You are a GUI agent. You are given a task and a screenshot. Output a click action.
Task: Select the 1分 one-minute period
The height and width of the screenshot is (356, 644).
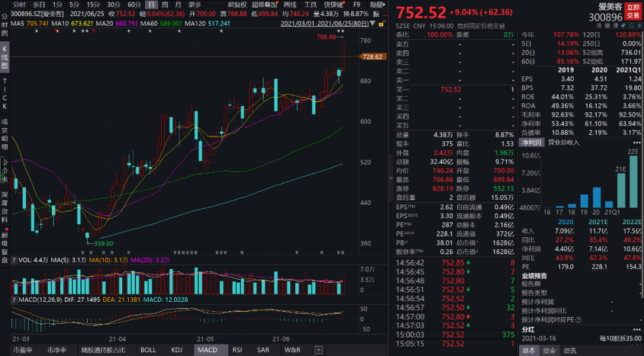(57, 5)
